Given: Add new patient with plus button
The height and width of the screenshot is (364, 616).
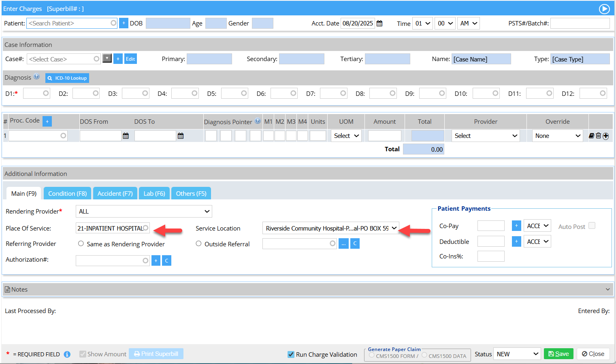Looking at the screenshot, I should [124, 23].
